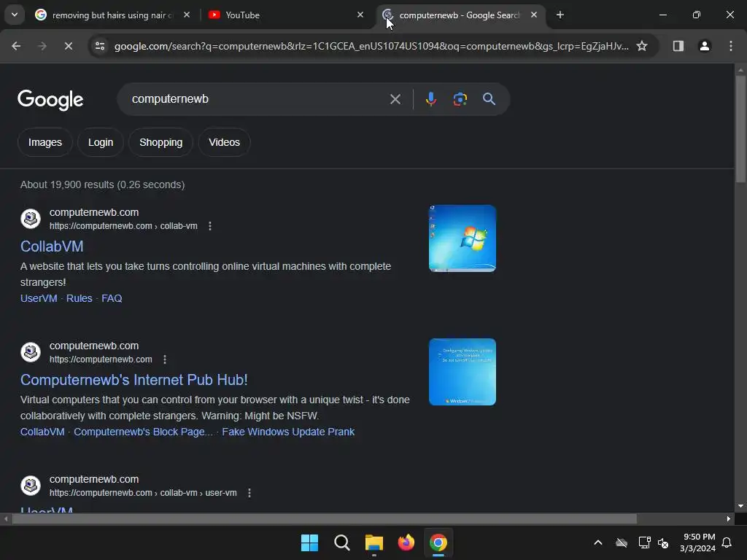
Task: Start voice search with microphone
Action: click(431, 99)
